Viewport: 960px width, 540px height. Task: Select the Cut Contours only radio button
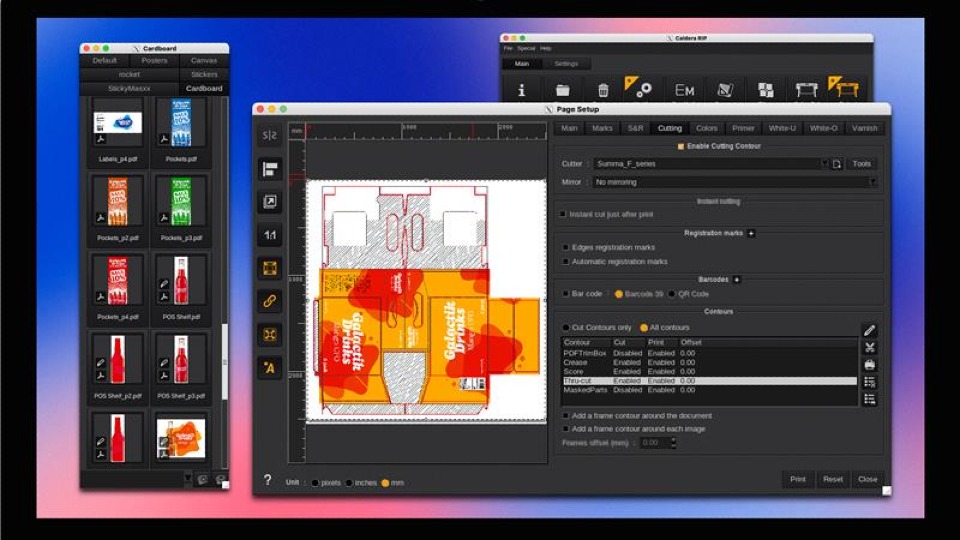(x=564, y=327)
